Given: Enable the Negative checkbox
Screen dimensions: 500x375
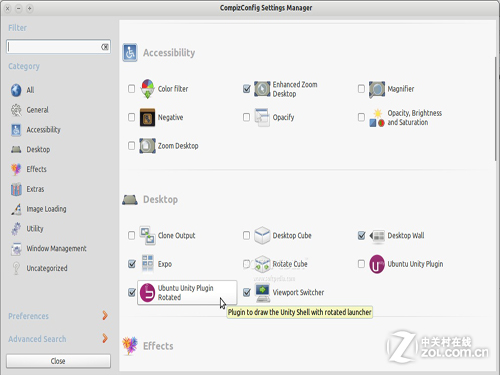Looking at the screenshot, I should click(131, 117).
